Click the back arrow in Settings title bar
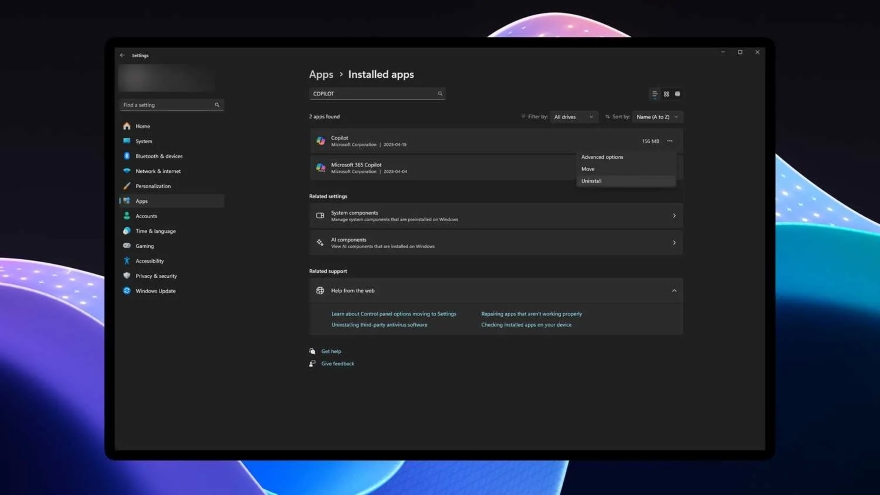Screen dimensions: 880x495 coord(122,55)
